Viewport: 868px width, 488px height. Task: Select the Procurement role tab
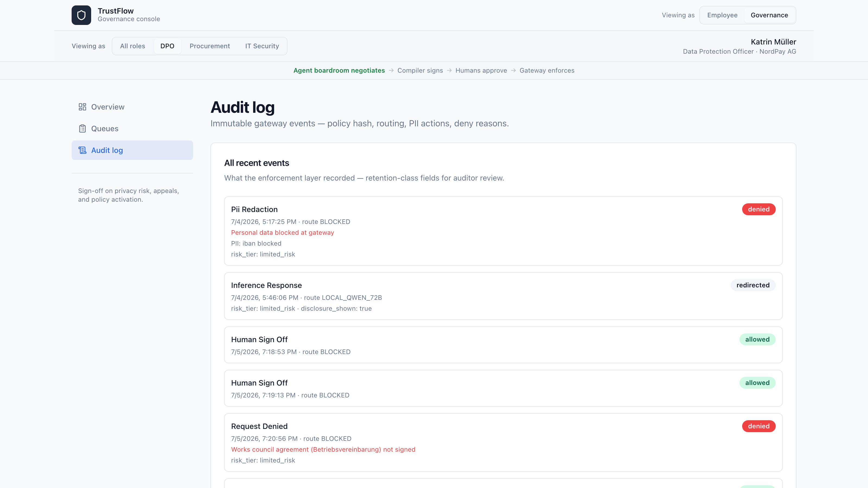210,46
